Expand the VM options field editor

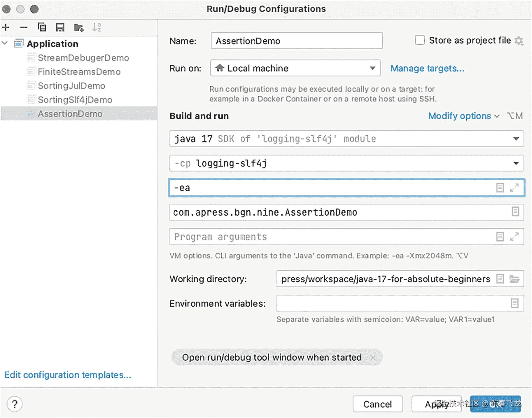[x=514, y=188]
